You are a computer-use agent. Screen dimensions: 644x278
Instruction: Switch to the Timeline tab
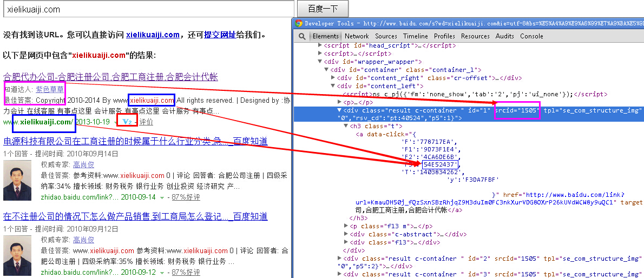click(x=416, y=36)
